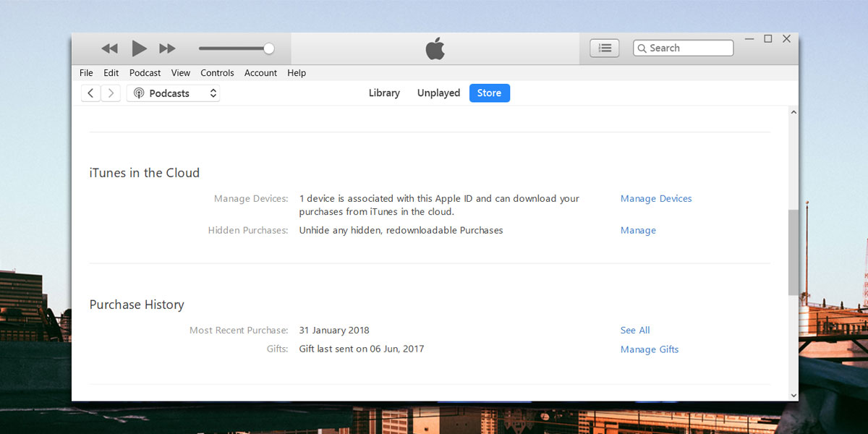Image resolution: width=868 pixels, height=434 pixels.
Task: Click the podcast icon in media selector
Action: [139, 93]
